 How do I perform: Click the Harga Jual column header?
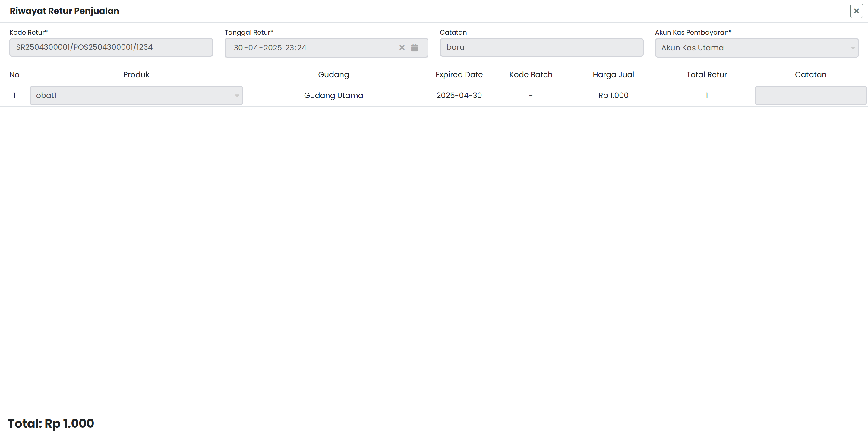[613, 74]
